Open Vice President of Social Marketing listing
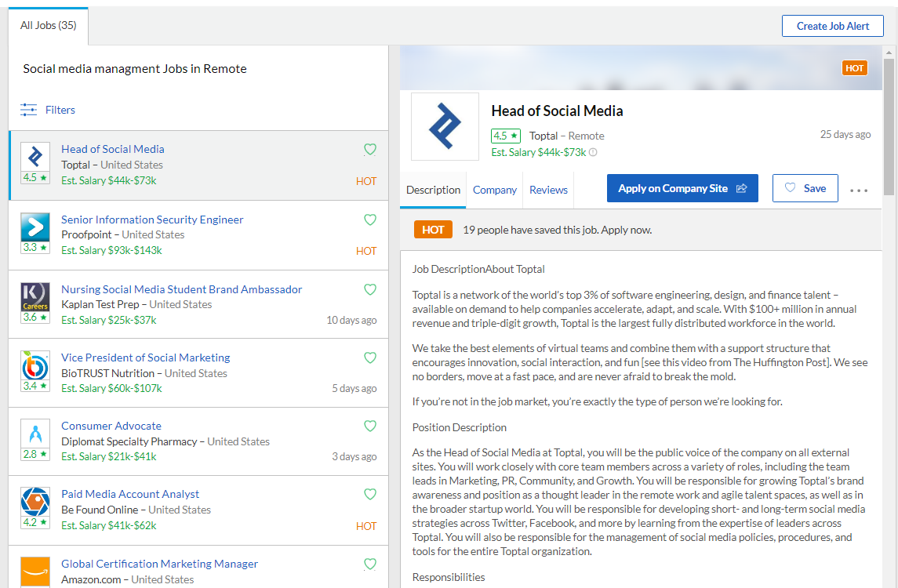Image resolution: width=898 pixels, height=588 pixels. pyautogui.click(x=146, y=358)
